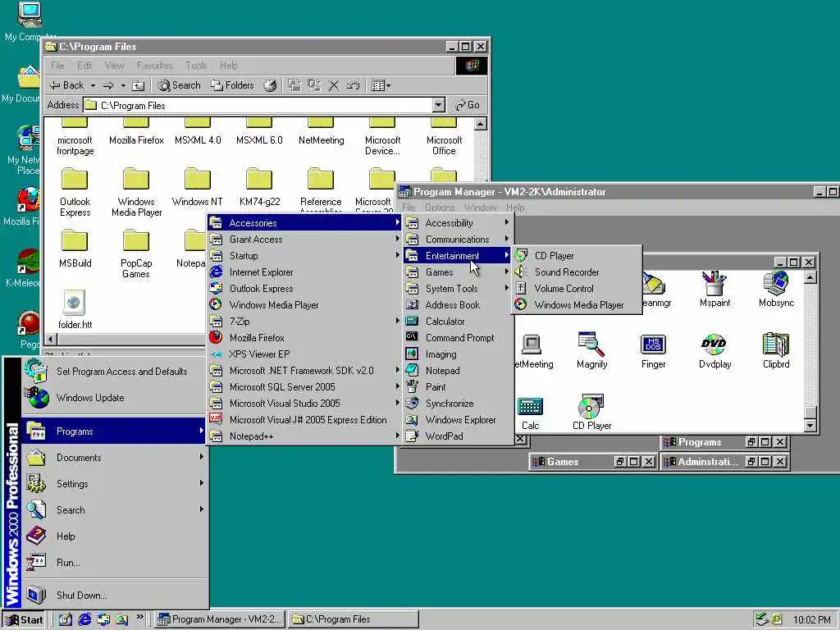Click the Delete toolbar icon in Explorer

[334, 85]
